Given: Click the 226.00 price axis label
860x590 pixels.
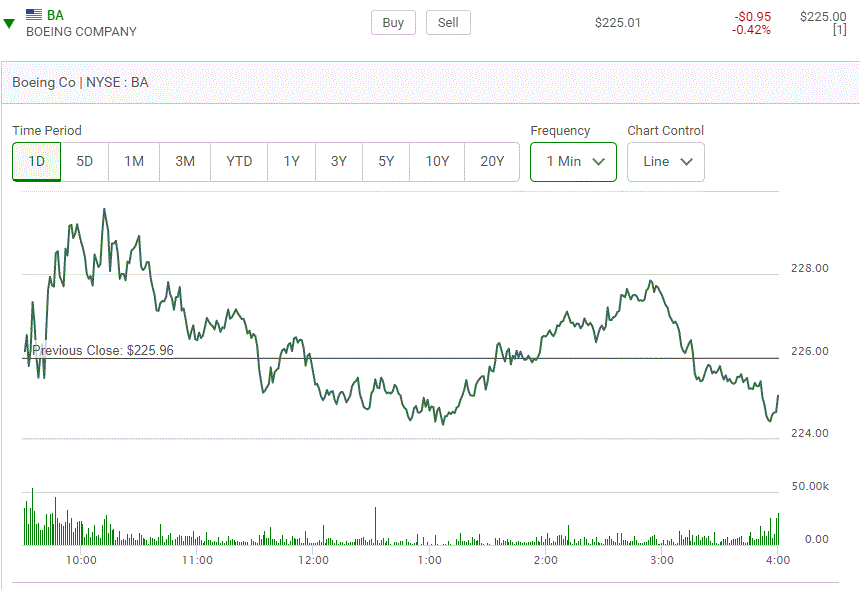Looking at the screenshot, I should pyautogui.click(x=810, y=351).
